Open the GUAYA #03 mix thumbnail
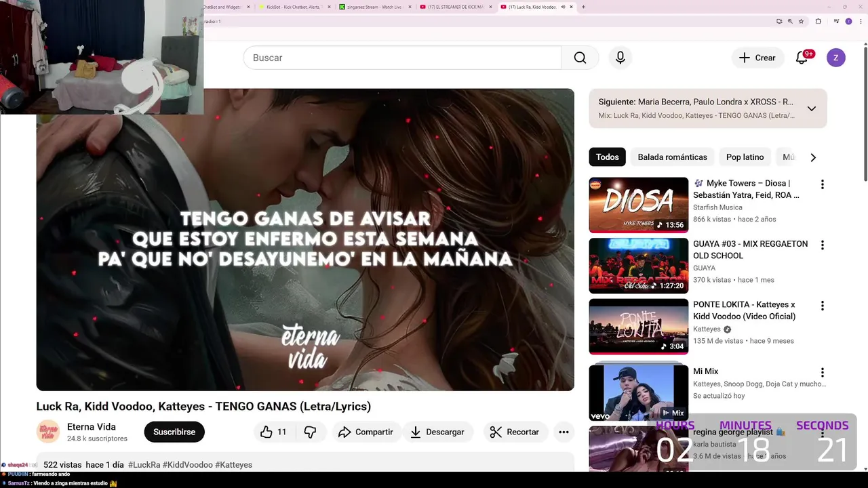Screen dimensions: 868x488 pyautogui.click(x=638, y=266)
